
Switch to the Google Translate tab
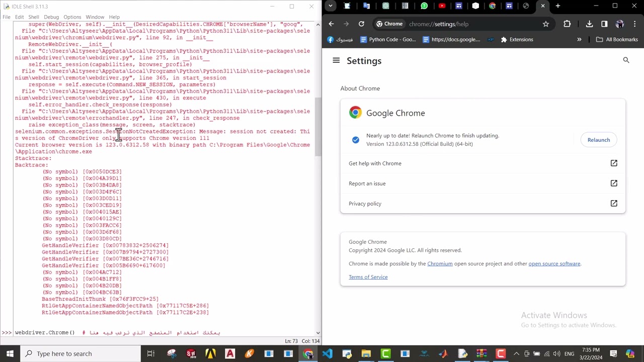click(x=366, y=6)
